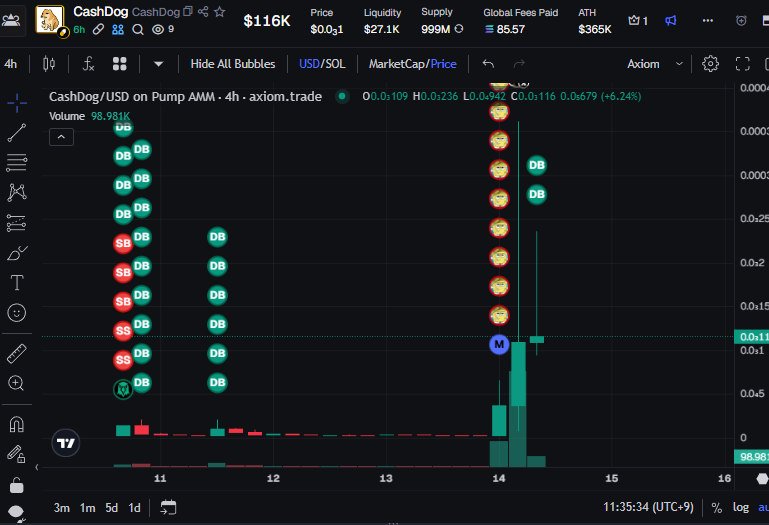Select the ruler measure tool
This screenshot has width=769, height=525.
click(17, 353)
